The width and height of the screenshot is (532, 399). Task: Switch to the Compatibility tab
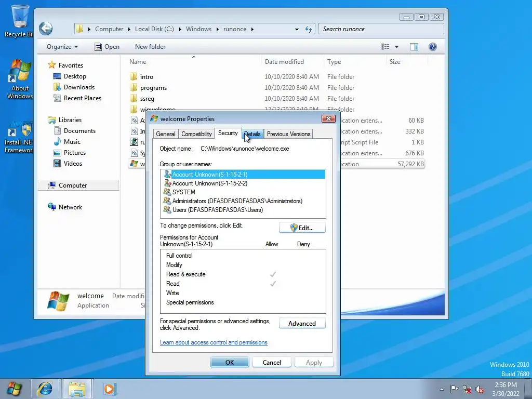coord(196,134)
